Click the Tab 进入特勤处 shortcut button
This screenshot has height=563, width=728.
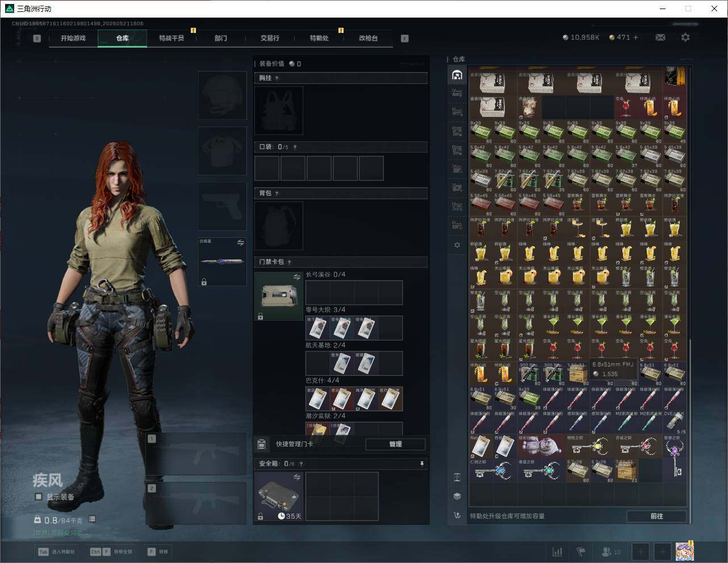(x=57, y=552)
